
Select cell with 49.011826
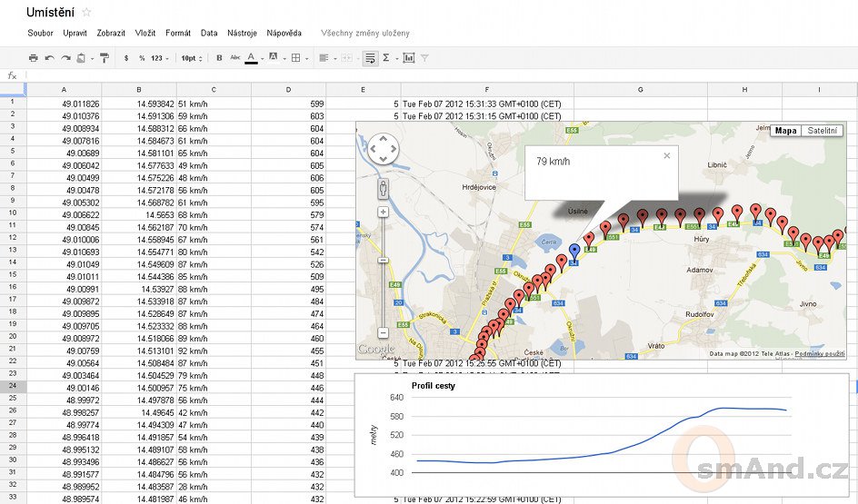click(64, 104)
